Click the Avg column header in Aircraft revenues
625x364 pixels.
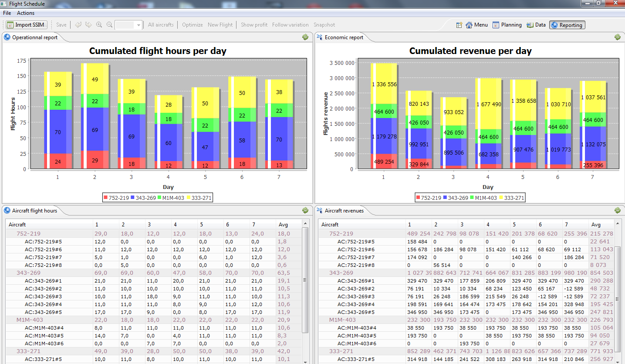pos(596,225)
